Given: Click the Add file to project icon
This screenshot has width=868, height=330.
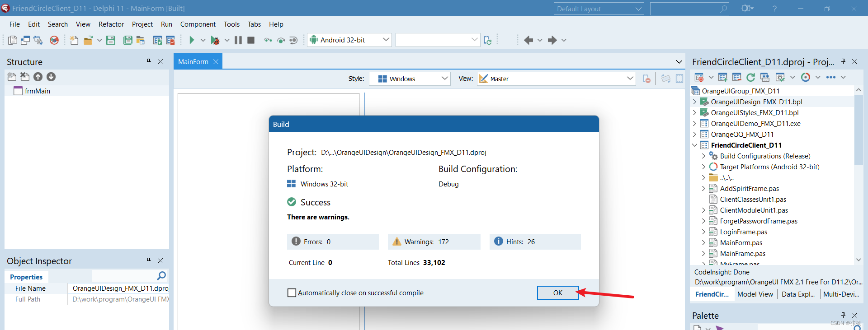Looking at the screenshot, I should tap(157, 40).
